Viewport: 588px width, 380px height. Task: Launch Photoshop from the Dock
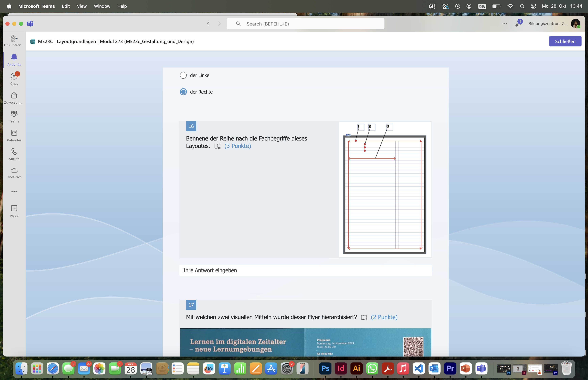tap(325, 368)
